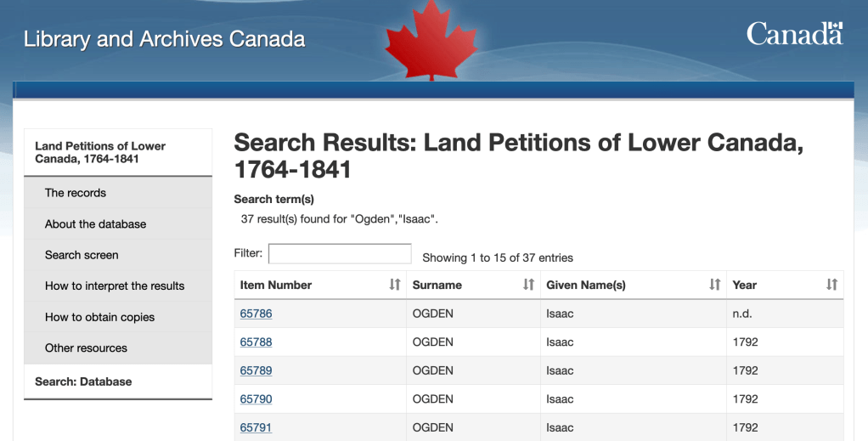Follow the 65789 item link

tap(256, 370)
